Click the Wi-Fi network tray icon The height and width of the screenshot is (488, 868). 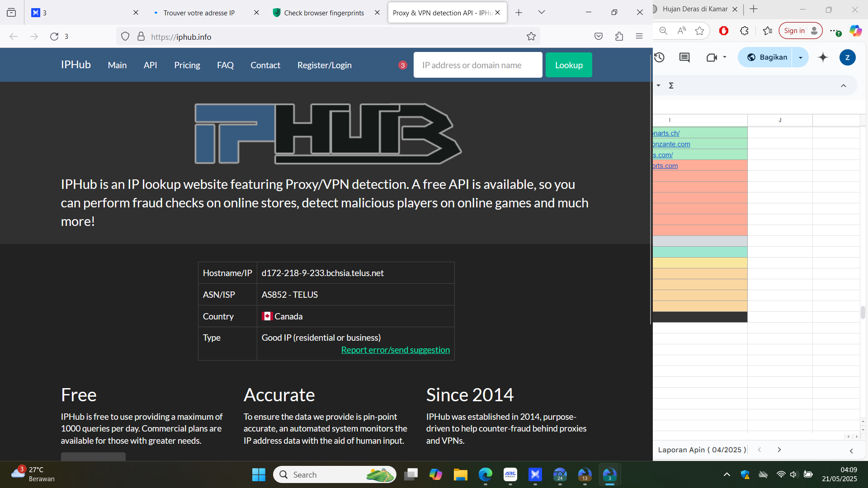781,474
